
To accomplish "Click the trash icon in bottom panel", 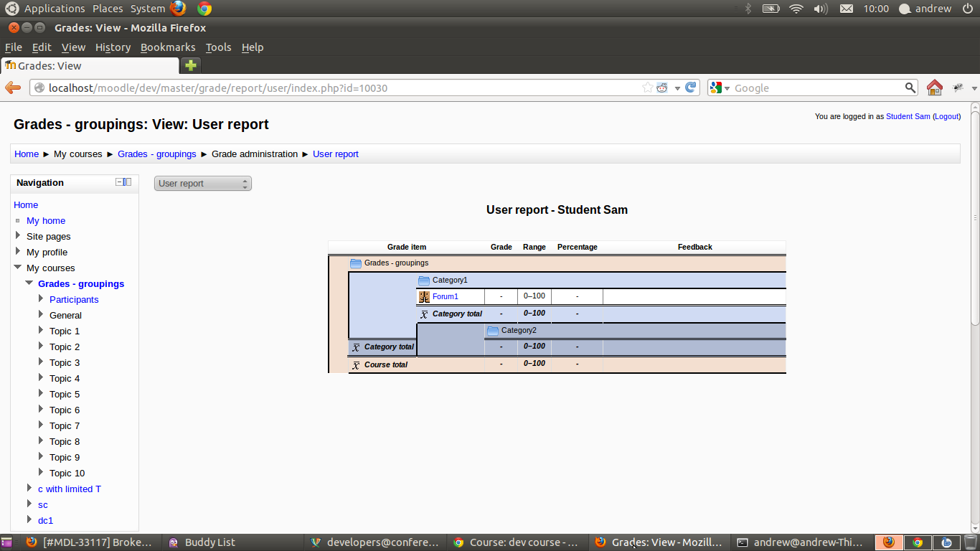I will (x=971, y=542).
